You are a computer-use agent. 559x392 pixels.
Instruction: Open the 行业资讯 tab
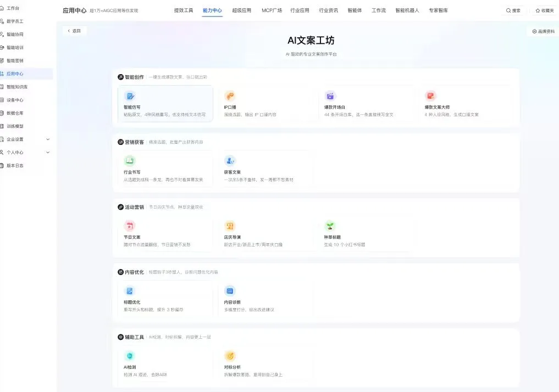point(328,10)
